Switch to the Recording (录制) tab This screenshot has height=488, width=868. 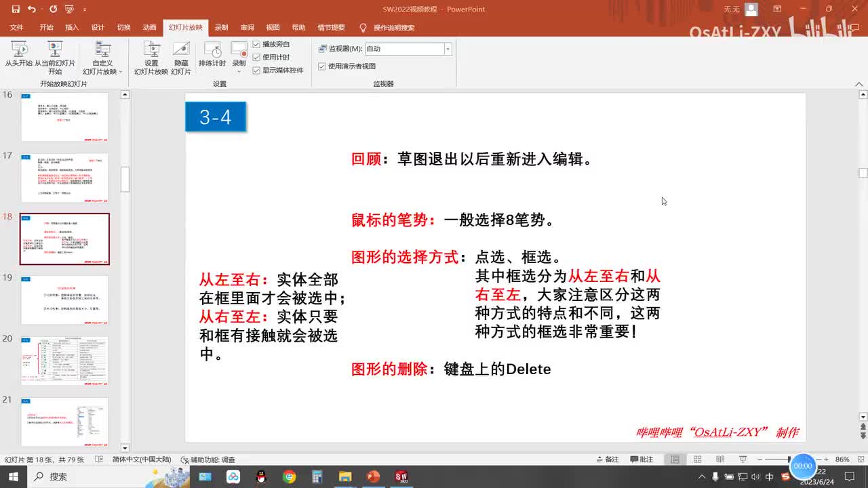click(221, 28)
